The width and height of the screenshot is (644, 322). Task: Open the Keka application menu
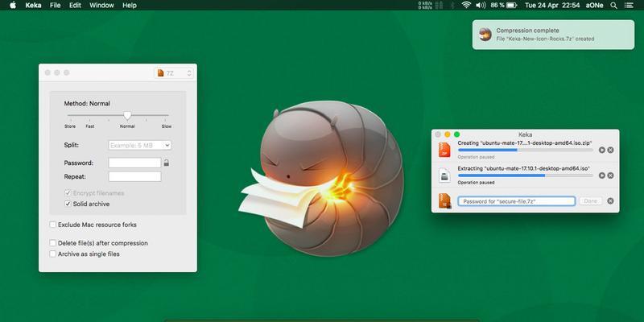(x=33, y=6)
